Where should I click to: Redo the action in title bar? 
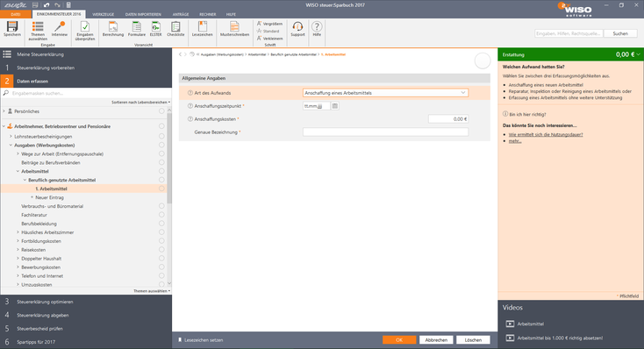point(58,5)
